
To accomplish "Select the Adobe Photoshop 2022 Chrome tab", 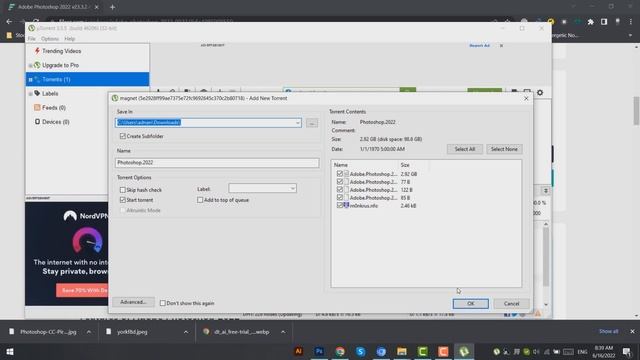I will [52, 7].
